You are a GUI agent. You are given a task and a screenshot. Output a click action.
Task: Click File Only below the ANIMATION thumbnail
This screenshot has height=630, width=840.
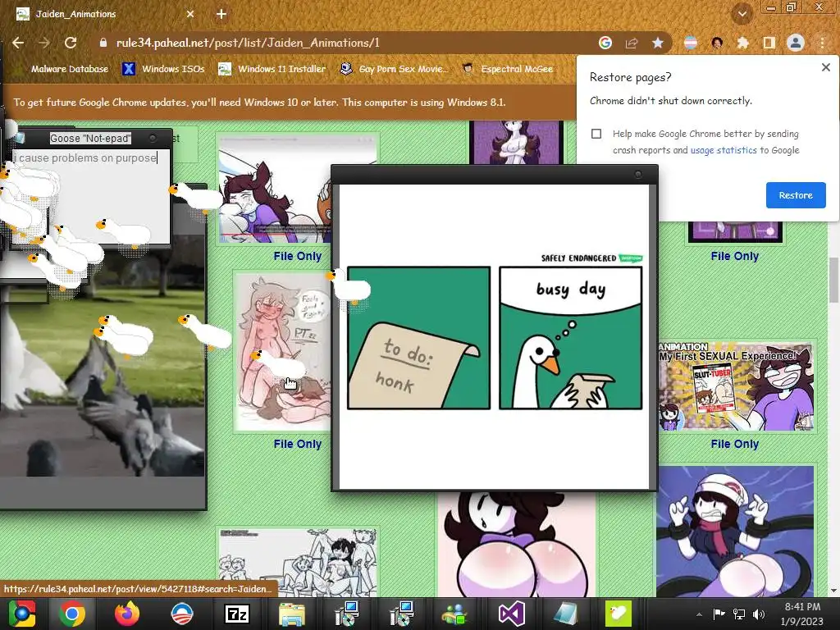coord(734,444)
